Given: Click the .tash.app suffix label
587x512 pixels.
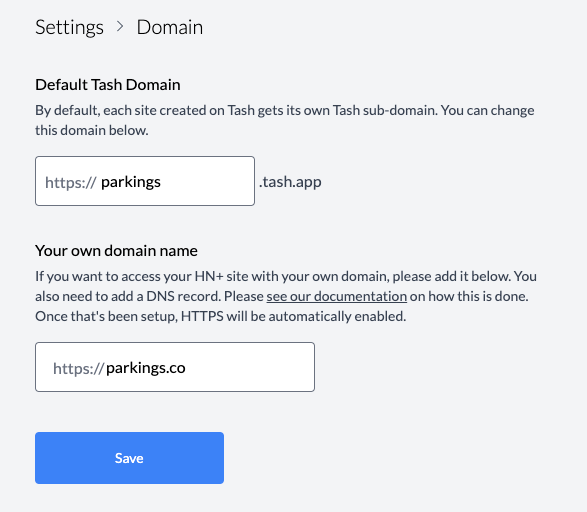Looking at the screenshot, I should pyautogui.click(x=290, y=182).
